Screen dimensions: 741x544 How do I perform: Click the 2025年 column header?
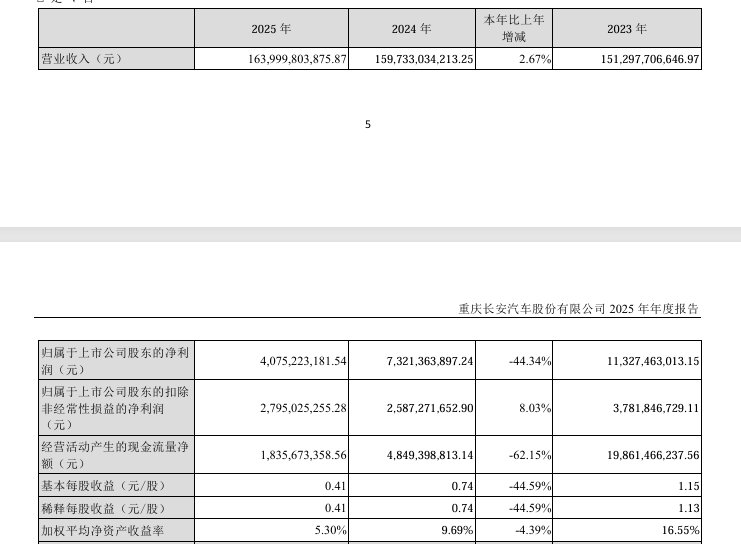270,30
